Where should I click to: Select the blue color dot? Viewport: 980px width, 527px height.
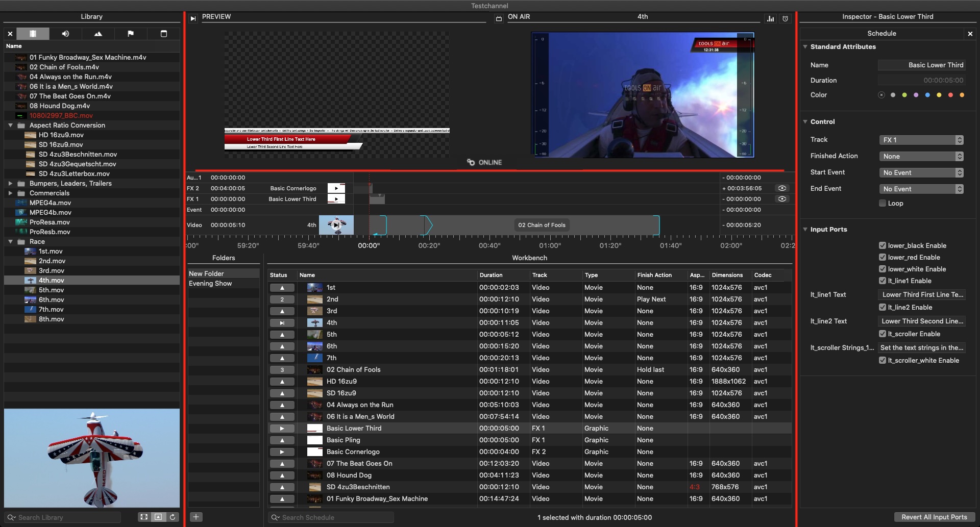927,95
